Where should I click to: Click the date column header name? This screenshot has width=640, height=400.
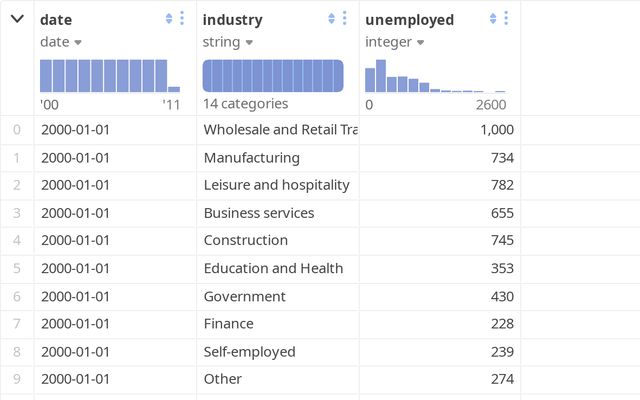[56, 20]
